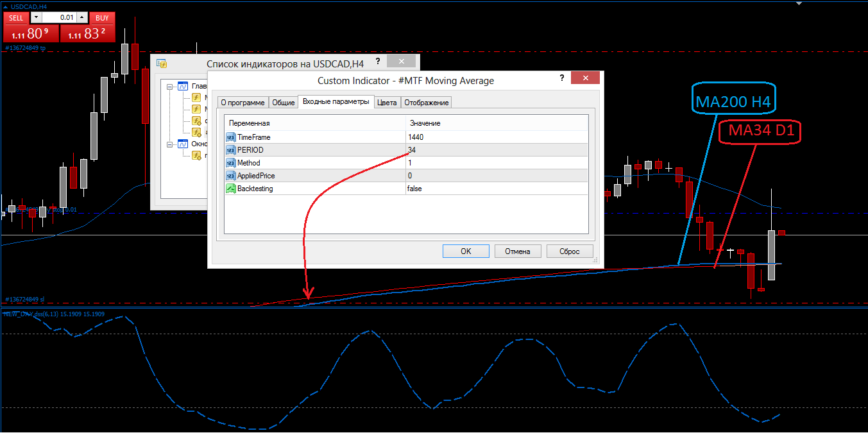Collapse the Окно tree branch
This screenshot has width=868, height=433.
[170, 144]
